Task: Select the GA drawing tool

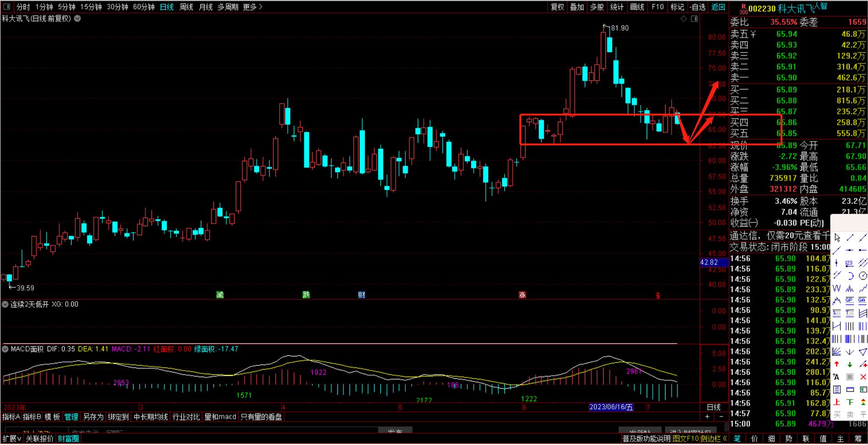Action: pyautogui.click(x=862, y=301)
